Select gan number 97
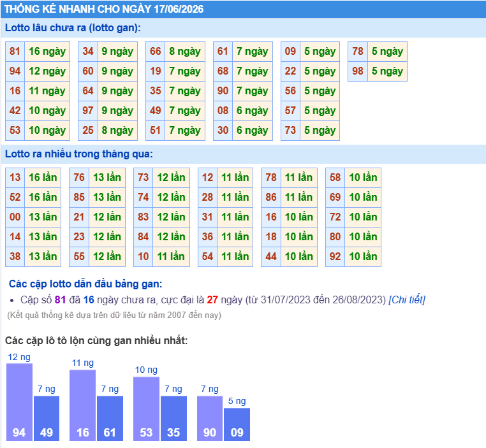Screen dimensions: 486x448 pos(88,111)
